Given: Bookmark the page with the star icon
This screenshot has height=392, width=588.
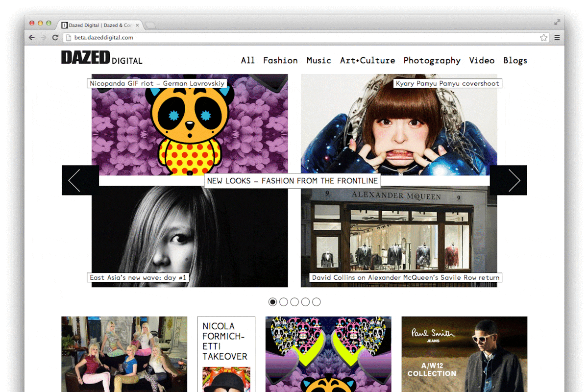Looking at the screenshot, I should click(x=544, y=38).
